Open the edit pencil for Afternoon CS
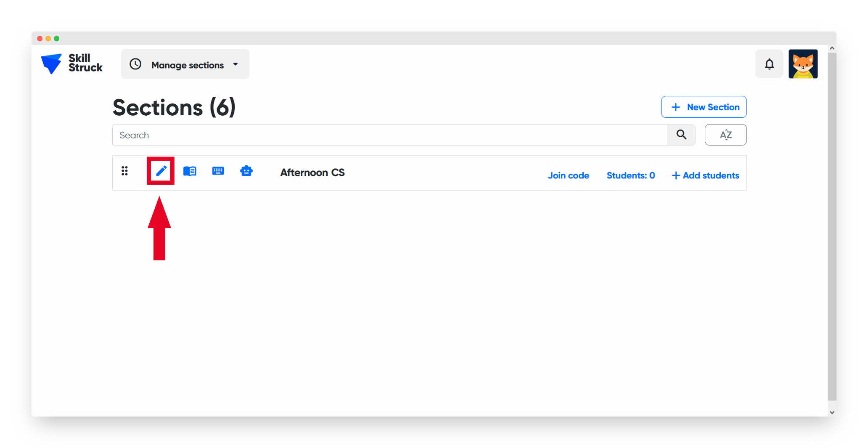Screen dimensions: 868x448 (161, 171)
